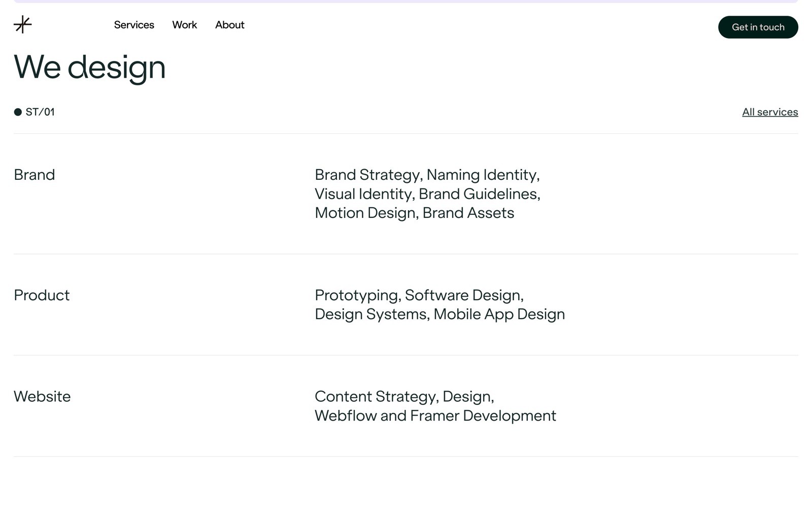Screen dimensions: 812x508
Task: Click the We design headline
Action: (x=89, y=67)
